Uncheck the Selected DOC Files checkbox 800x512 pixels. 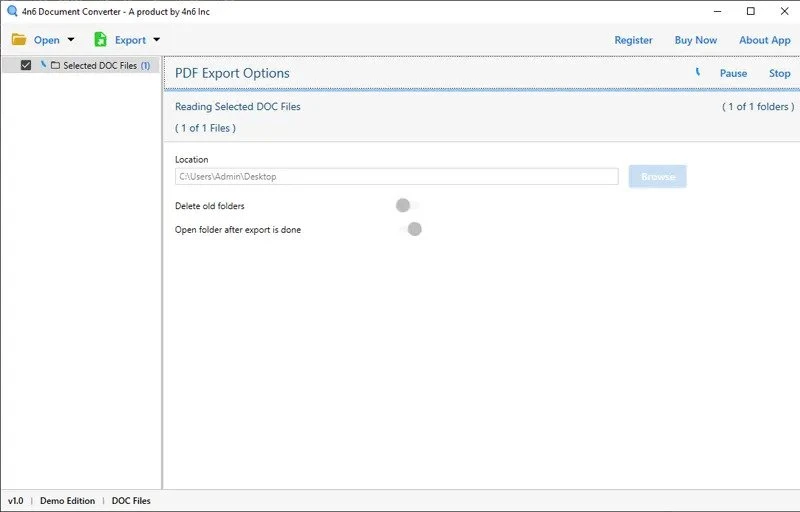(x=26, y=65)
